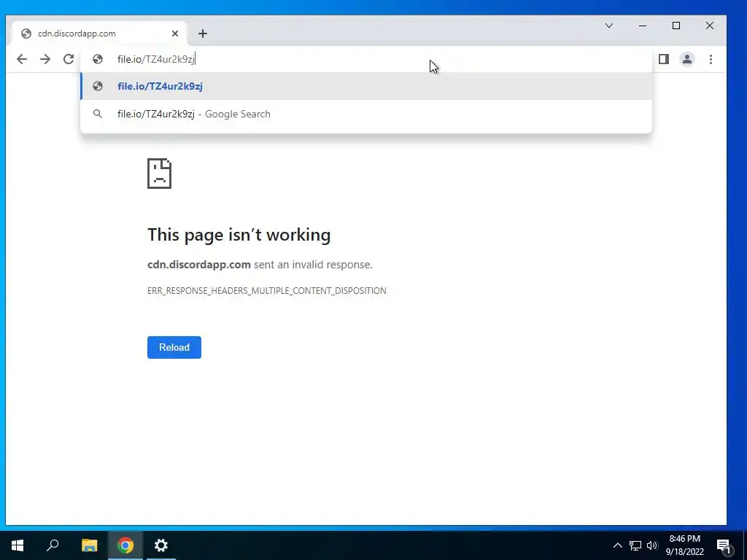The image size is (747, 560).
Task: Click the ERR_RESPONSE_HEADERS_MULTIPLE_CONTENT_DISPOSITION text
Action: coord(267,290)
